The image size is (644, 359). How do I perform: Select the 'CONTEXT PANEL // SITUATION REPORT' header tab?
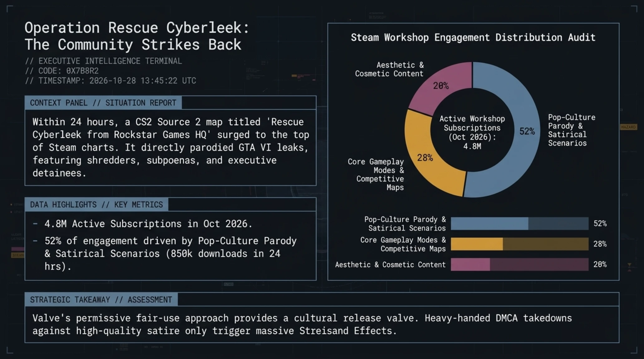(103, 103)
